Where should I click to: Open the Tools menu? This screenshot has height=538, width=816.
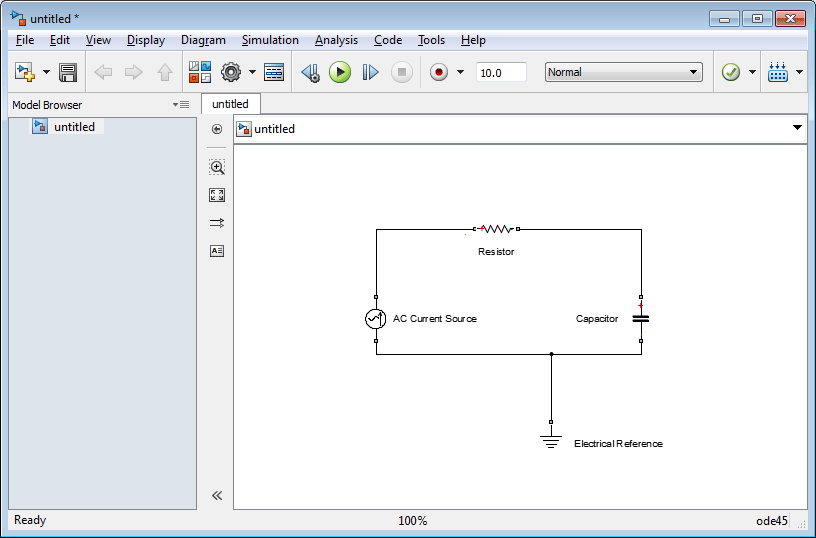431,40
